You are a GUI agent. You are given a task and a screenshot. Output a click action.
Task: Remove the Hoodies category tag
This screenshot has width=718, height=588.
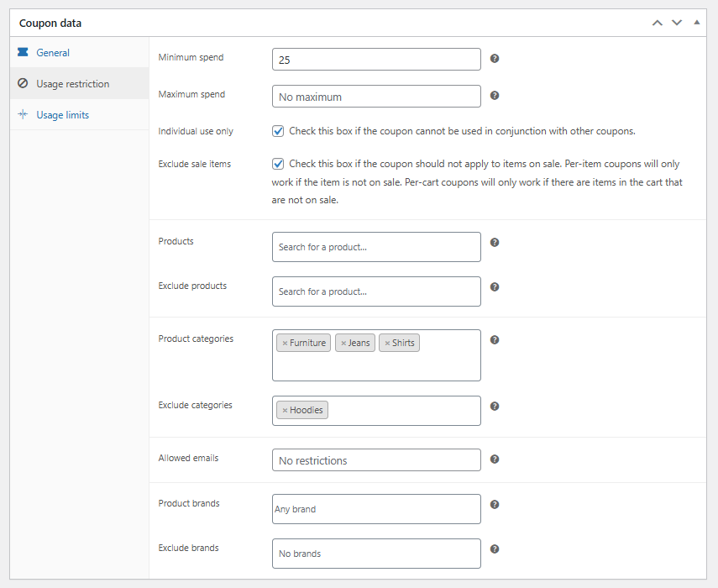coord(284,409)
